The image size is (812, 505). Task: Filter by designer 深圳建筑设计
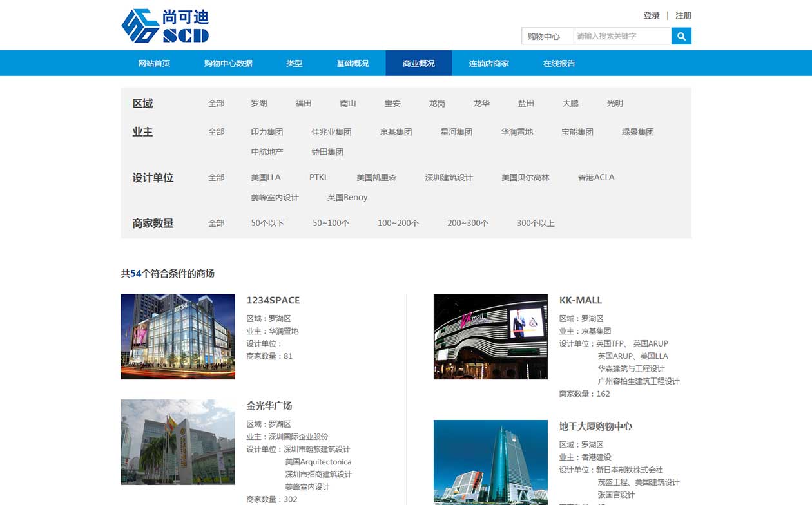click(449, 177)
